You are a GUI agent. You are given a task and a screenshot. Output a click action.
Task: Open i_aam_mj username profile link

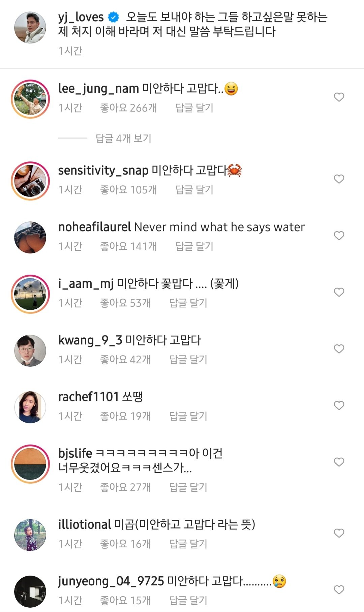click(86, 284)
